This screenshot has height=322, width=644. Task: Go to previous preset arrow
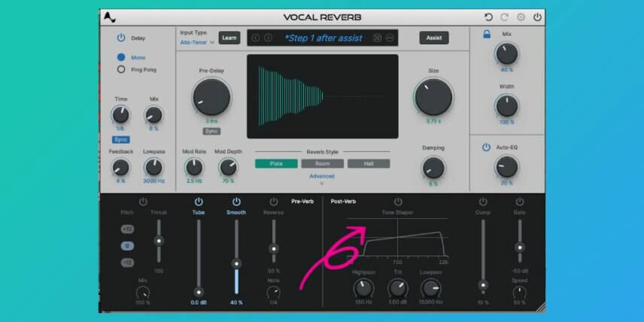[x=256, y=38]
